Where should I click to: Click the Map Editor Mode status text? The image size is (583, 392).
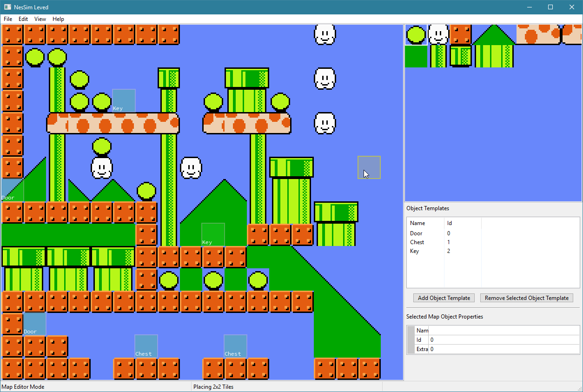(x=23, y=387)
